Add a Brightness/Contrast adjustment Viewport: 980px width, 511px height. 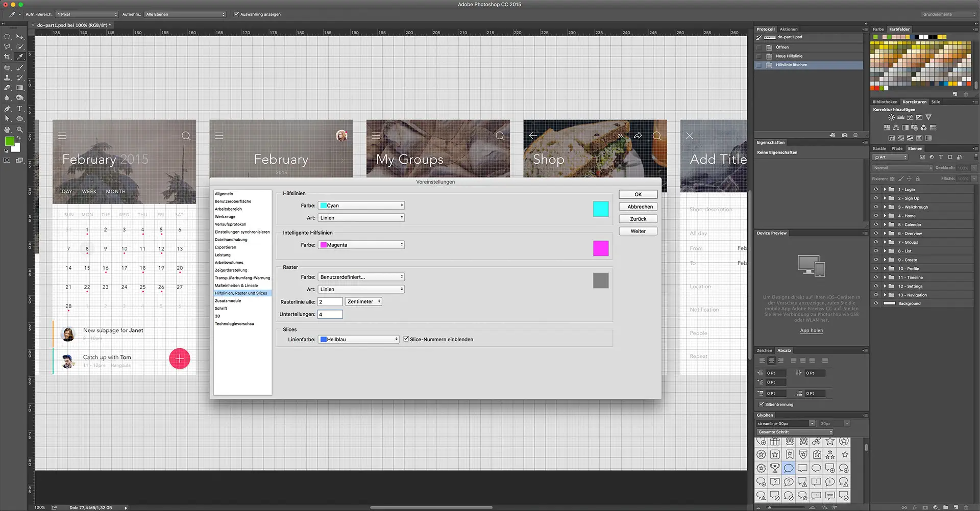[x=891, y=117]
